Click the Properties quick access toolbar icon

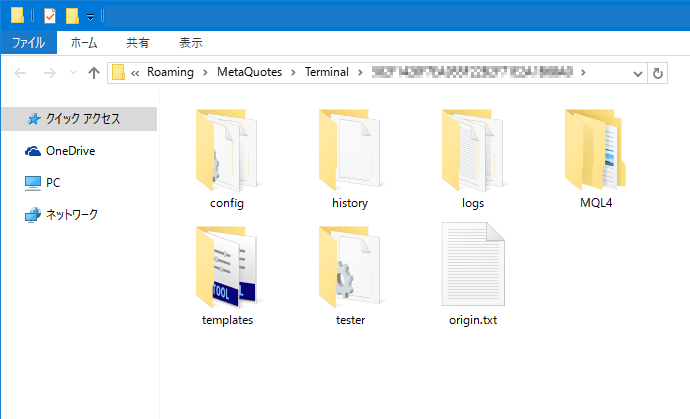50,16
